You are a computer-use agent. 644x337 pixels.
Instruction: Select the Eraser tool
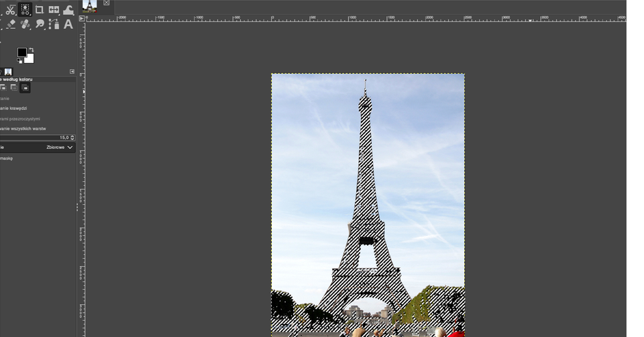pyautogui.click(x=11, y=25)
